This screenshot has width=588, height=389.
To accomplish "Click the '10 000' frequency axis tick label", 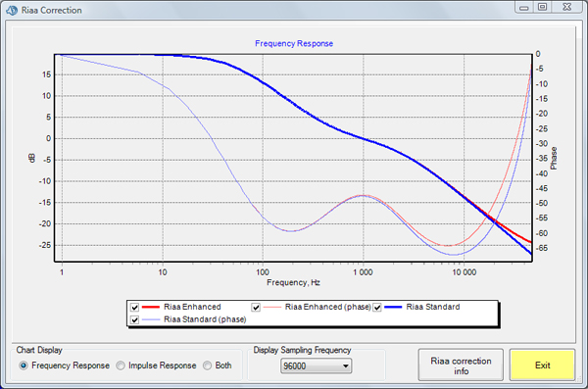I will tap(464, 272).
